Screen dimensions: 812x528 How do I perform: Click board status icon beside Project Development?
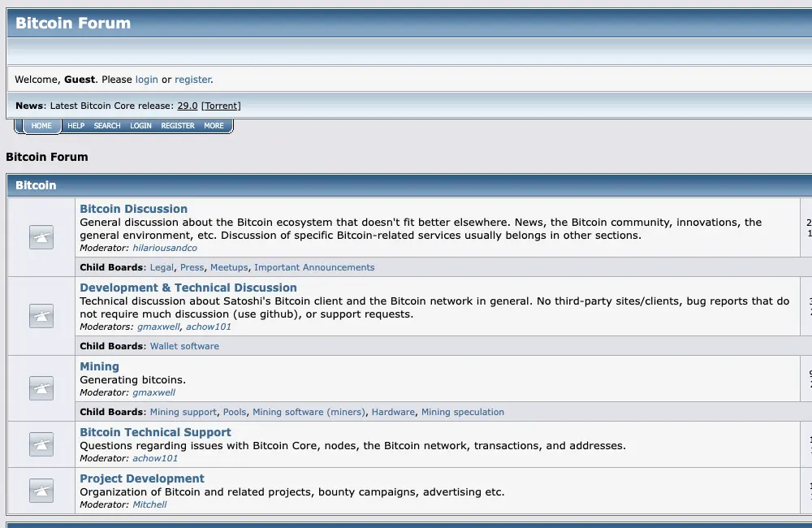pyautogui.click(x=41, y=490)
